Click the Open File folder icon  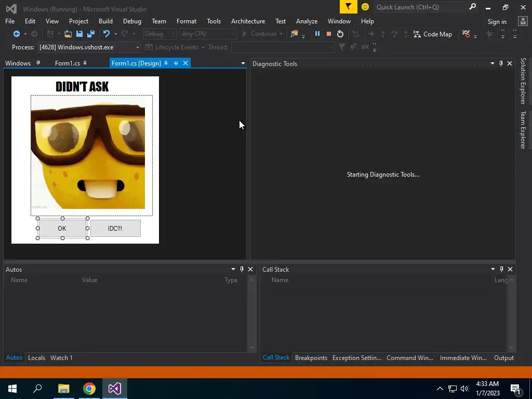pos(68,34)
